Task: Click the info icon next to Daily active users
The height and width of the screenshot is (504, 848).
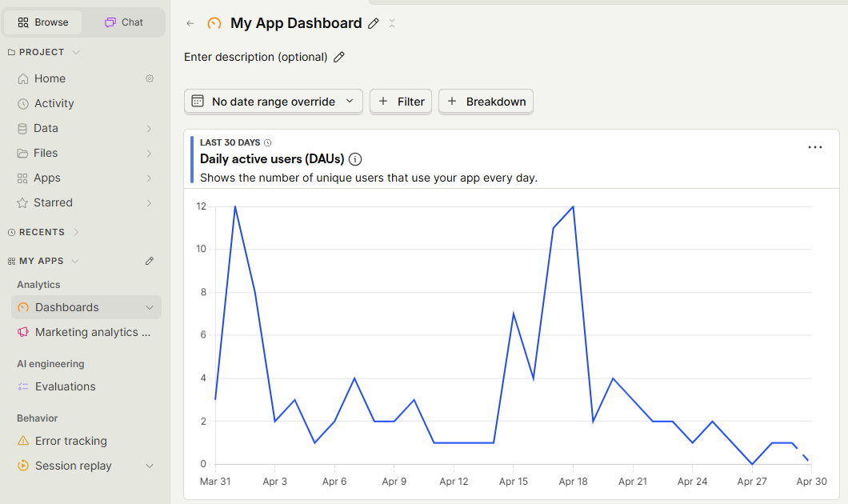Action: [x=355, y=159]
